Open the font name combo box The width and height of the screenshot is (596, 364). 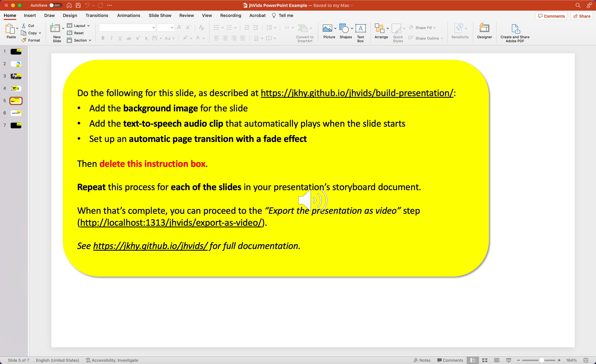(x=127, y=28)
